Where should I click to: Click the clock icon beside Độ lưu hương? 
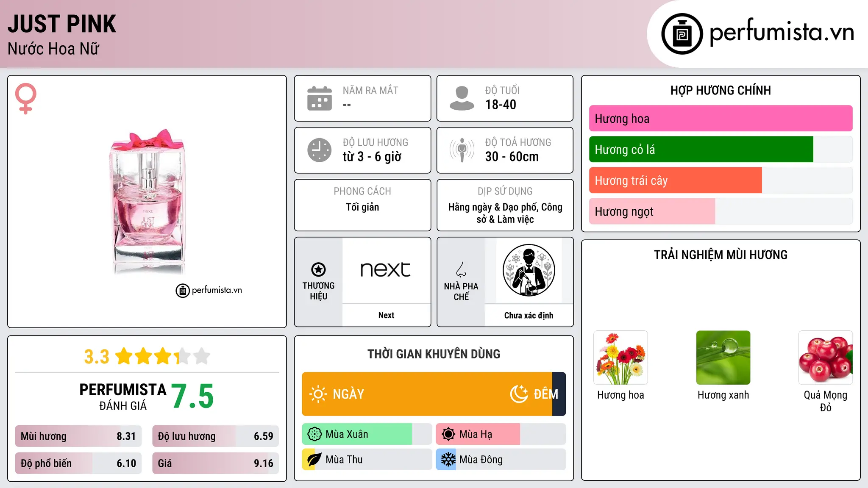point(320,150)
